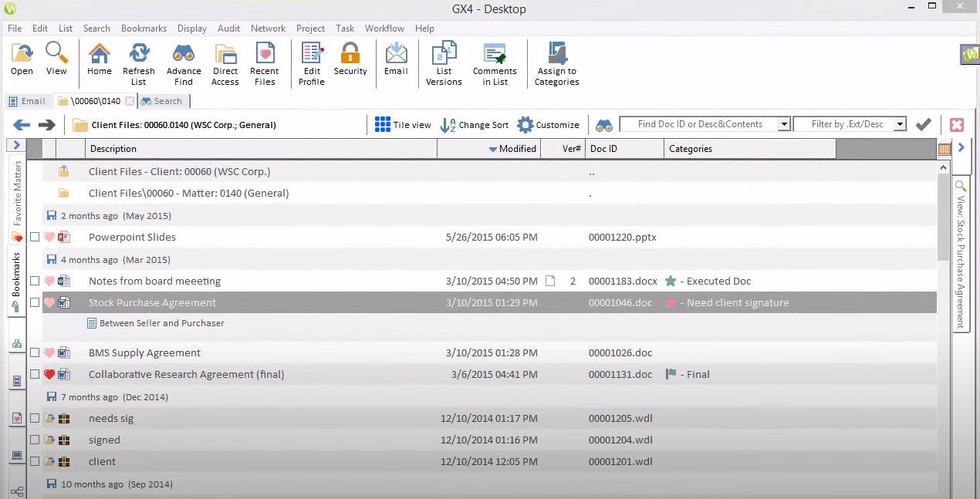Click the binoculars search icon

(x=603, y=124)
